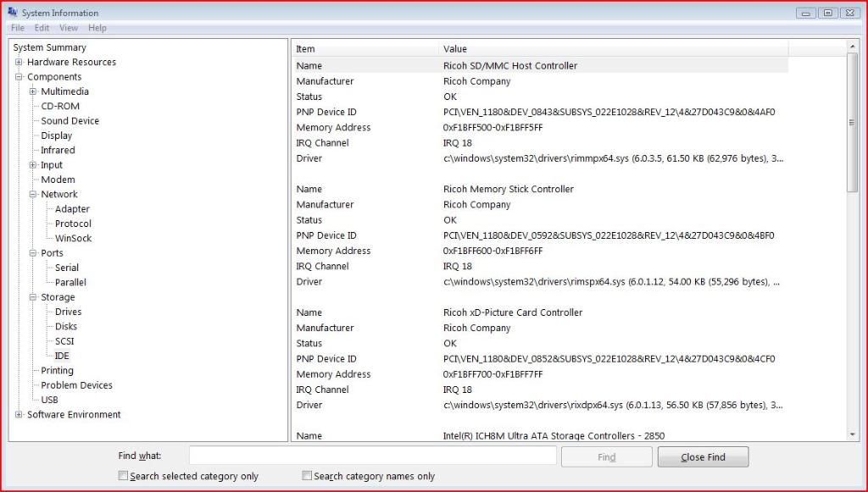Open the View menu

pyautogui.click(x=68, y=28)
